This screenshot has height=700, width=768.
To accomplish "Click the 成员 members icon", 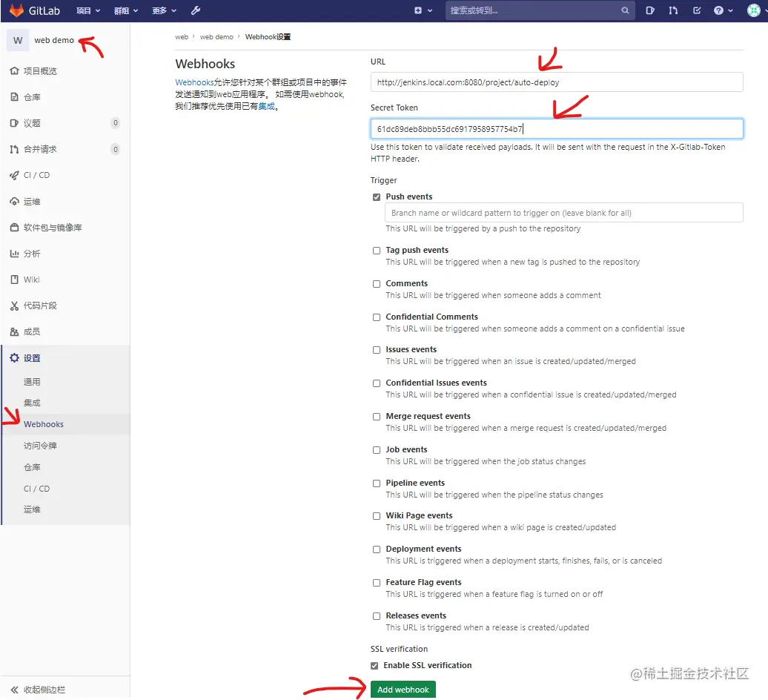I will [14, 331].
